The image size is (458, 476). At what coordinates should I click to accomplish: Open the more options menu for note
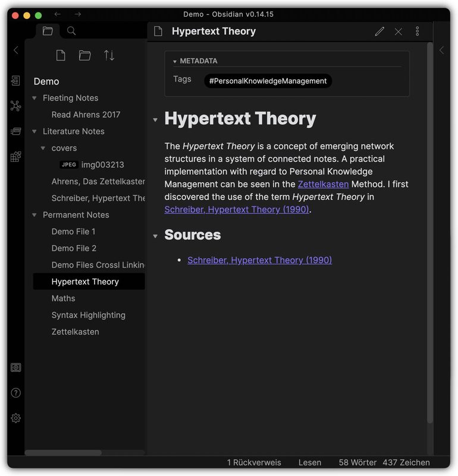coord(418,32)
